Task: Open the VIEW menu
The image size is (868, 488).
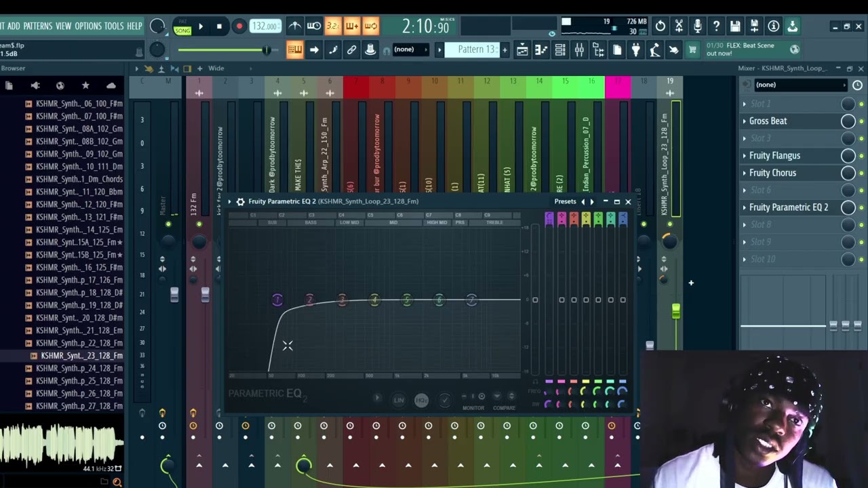Action: pyautogui.click(x=63, y=26)
